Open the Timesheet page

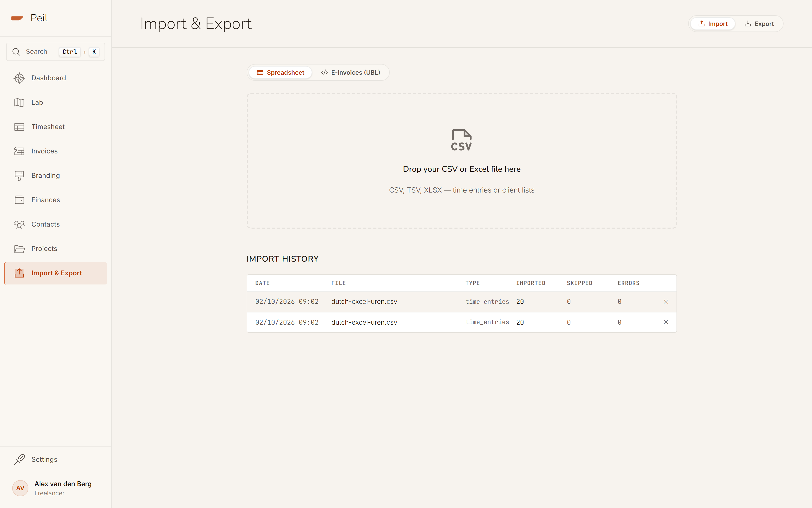coord(56,127)
